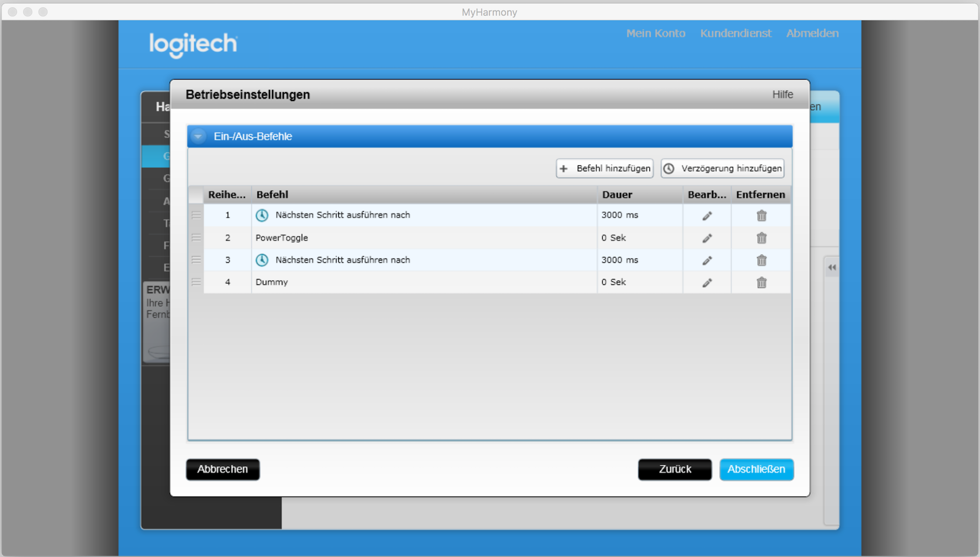Click trash icon for PowerToggle row

click(x=761, y=238)
